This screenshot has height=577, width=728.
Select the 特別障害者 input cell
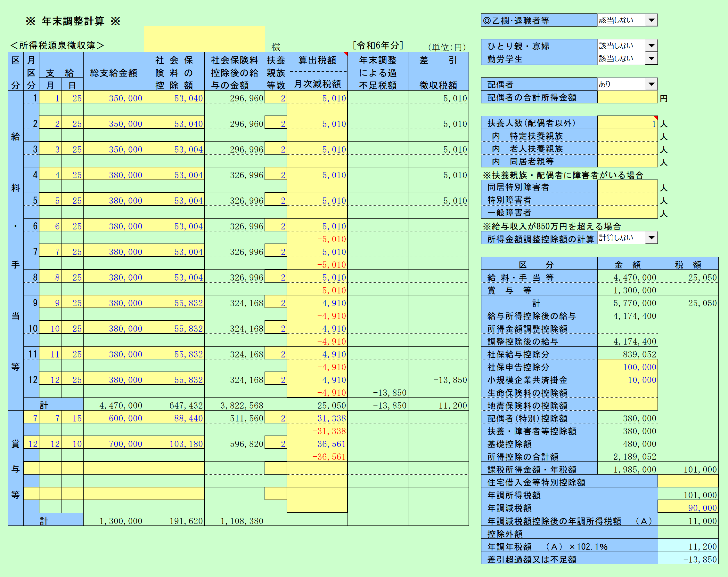click(627, 199)
